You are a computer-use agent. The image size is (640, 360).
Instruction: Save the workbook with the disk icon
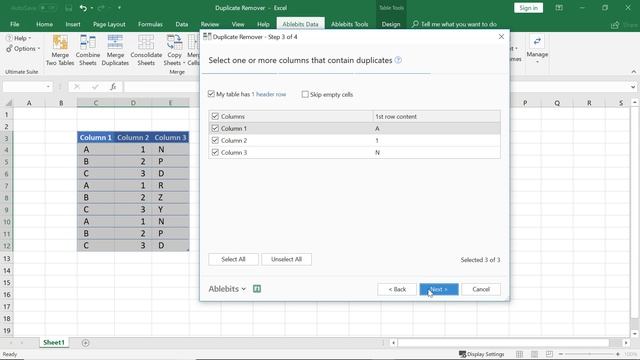tap(69, 8)
